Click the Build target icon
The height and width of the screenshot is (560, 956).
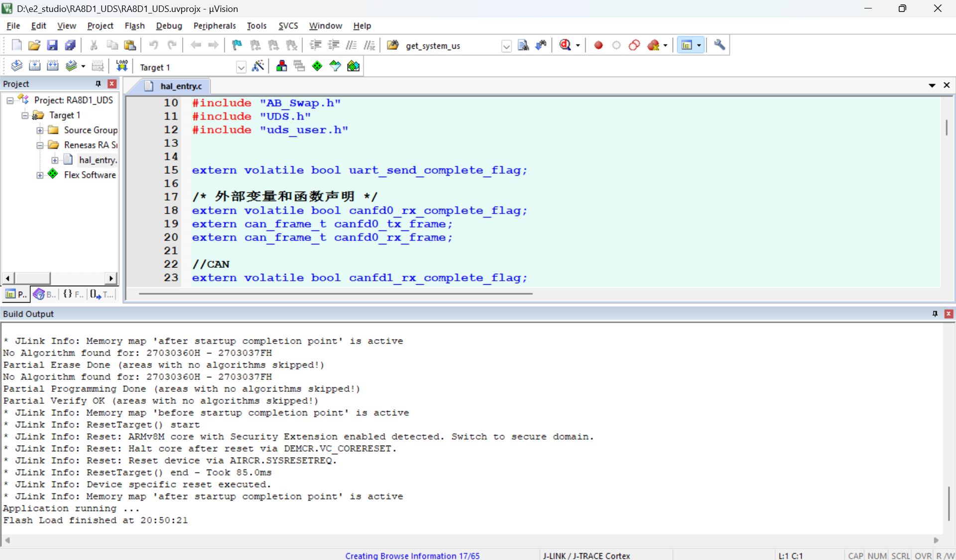[34, 66]
